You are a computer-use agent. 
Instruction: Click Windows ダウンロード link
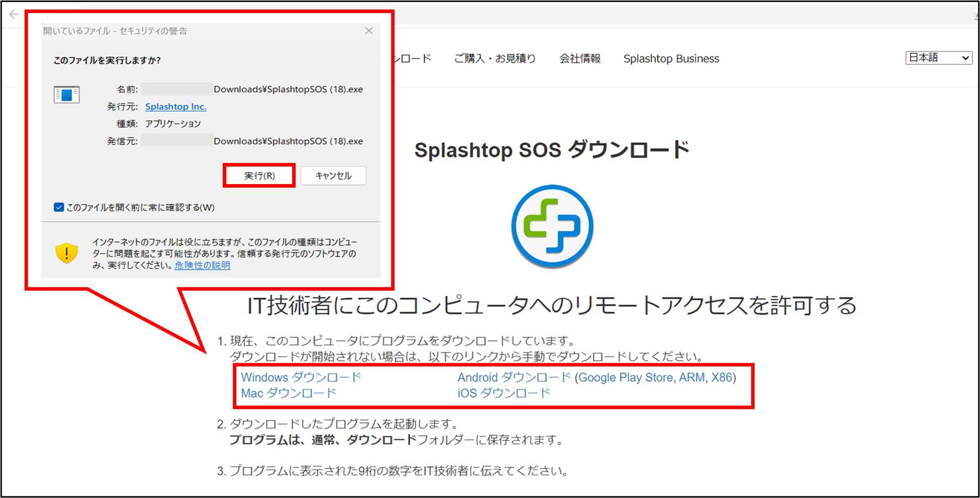coord(301,377)
